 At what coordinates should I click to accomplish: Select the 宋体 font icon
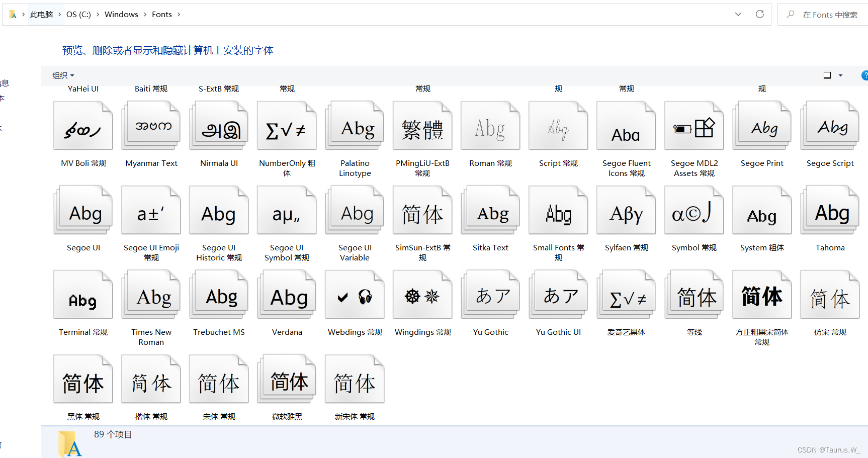pyautogui.click(x=219, y=379)
